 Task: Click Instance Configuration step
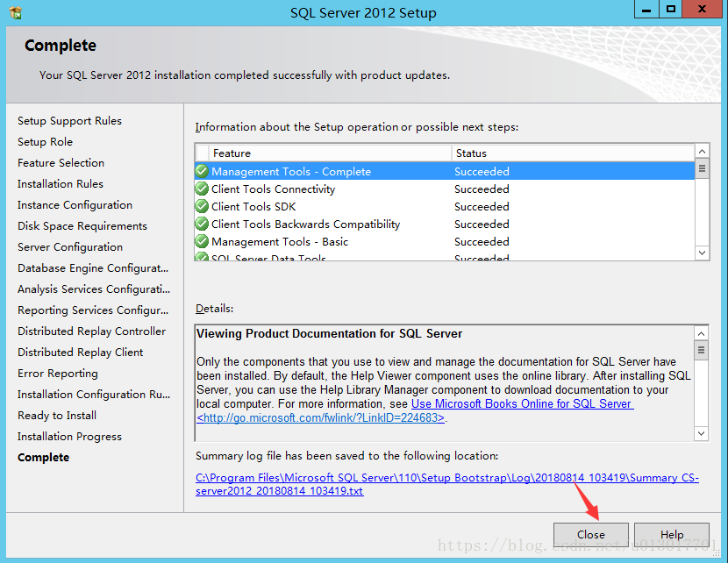[x=75, y=204]
